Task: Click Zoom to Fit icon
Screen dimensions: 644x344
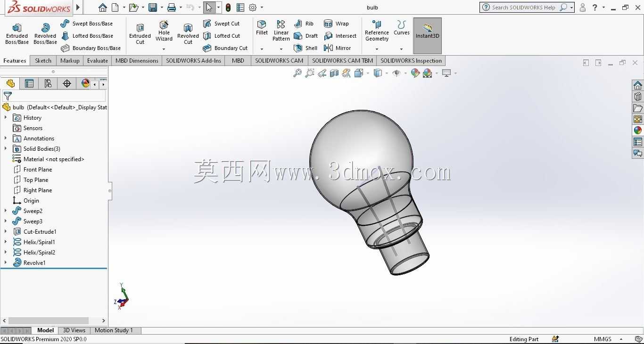Action: 297,73
